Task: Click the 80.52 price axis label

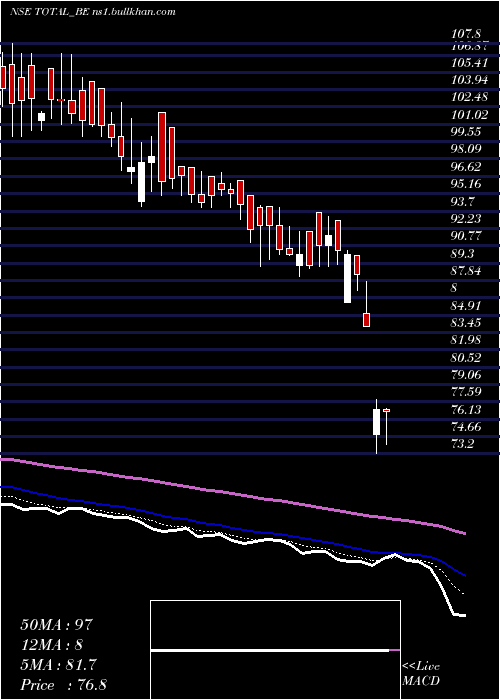Action: [466, 357]
